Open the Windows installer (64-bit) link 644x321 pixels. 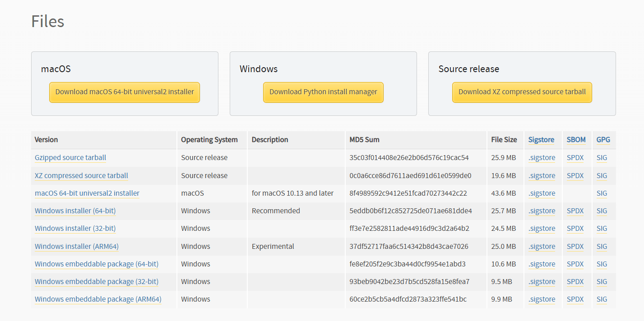pyautogui.click(x=75, y=211)
